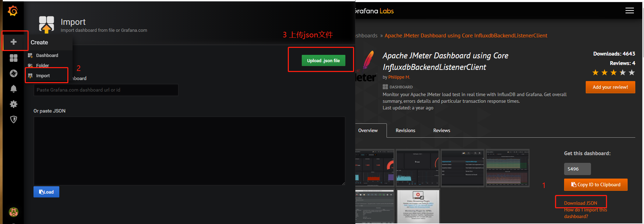This screenshot has width=644, height=224.
Task: Switch to the Revisions tab
Action: (x=405, y=130)
